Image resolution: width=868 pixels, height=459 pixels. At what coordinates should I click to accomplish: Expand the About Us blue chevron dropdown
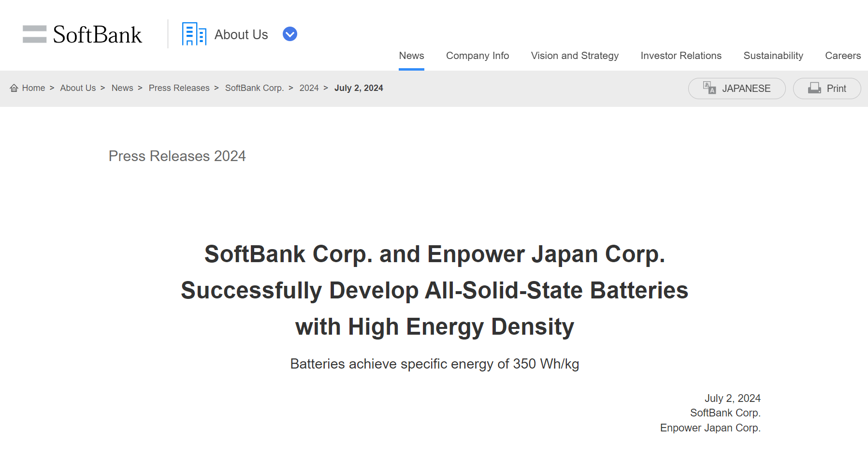(290, 34)
